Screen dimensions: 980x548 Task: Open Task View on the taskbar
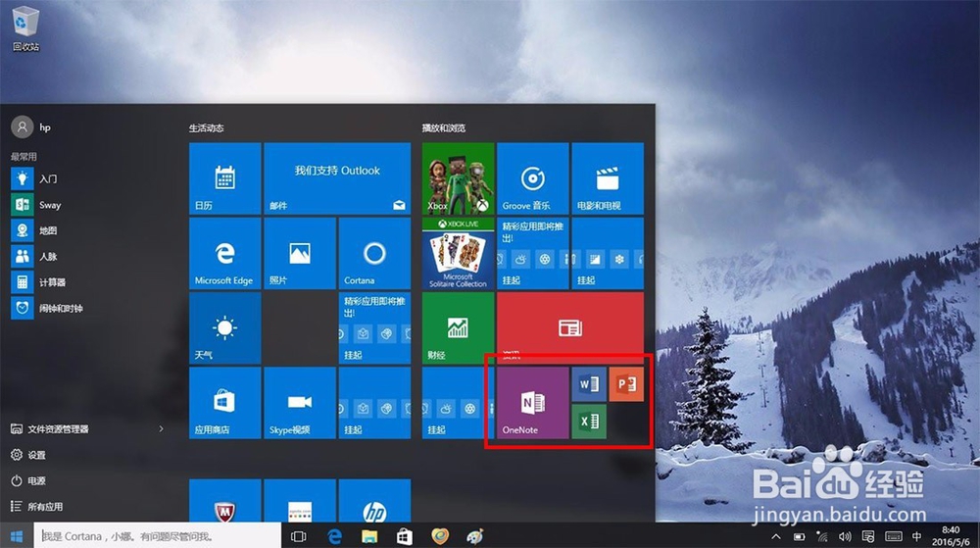click(x=299, y=536)
